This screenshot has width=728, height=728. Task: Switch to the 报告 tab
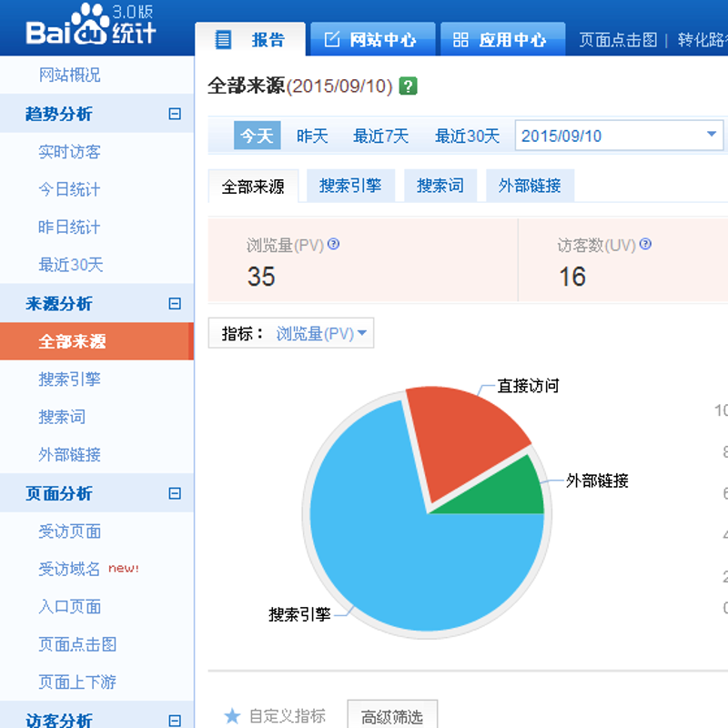point(250,39)
